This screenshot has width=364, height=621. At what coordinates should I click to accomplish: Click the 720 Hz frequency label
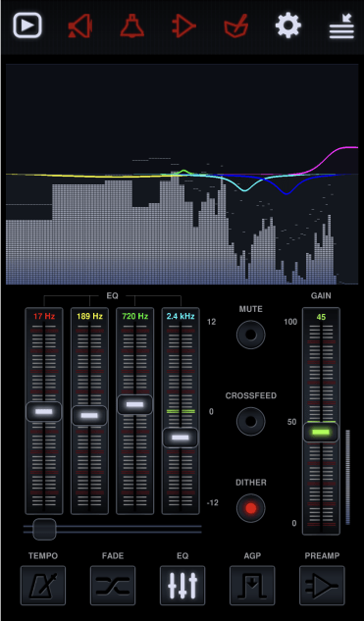135,316
